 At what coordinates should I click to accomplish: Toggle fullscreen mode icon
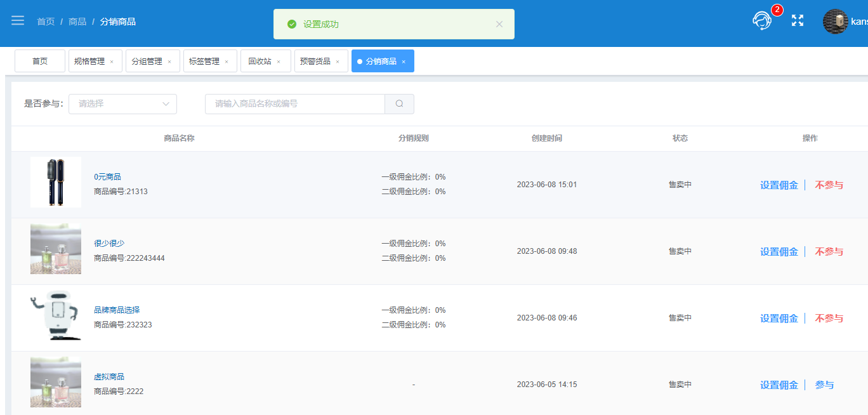[x=798, y=21]
